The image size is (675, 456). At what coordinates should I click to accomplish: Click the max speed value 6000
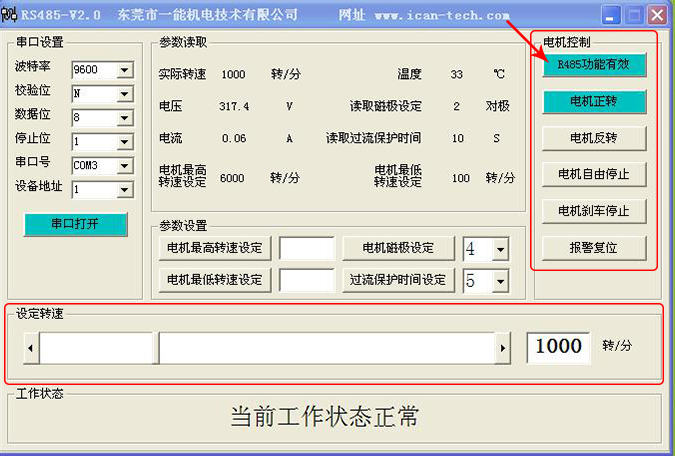[232, 178]
